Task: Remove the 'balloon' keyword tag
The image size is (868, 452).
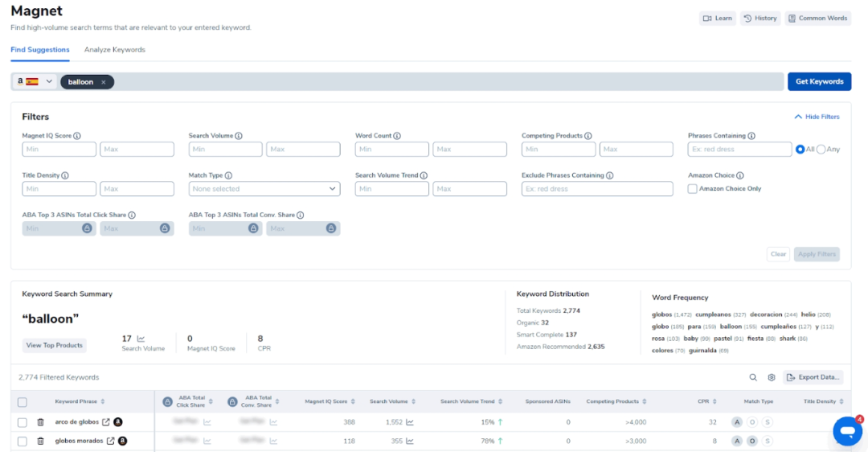Action: 104,82
